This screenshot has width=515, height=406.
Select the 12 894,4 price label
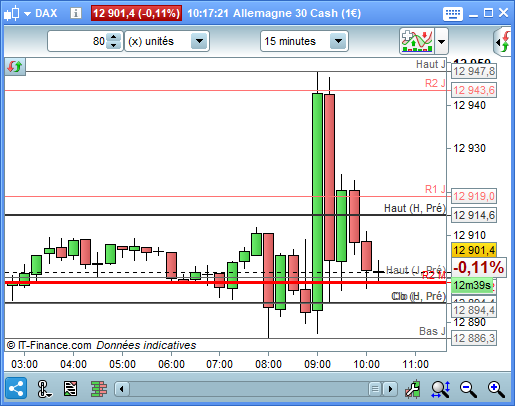click(474, 310)
